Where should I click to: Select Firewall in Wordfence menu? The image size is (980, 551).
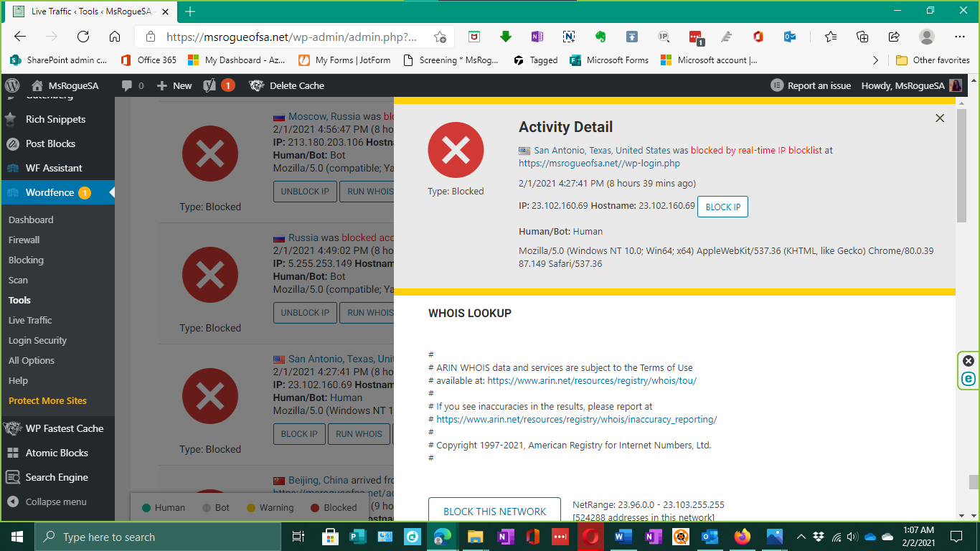[x=24, y=240]
